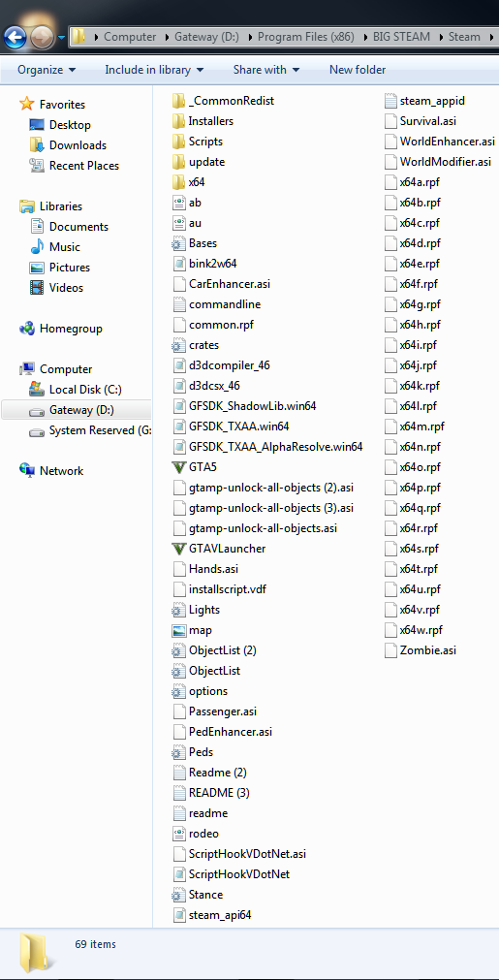Image resolution: width=499 pixels, height=980 pixels.
Task: Click the BIG STEAM breadcrumb segment
Action: 401,36
